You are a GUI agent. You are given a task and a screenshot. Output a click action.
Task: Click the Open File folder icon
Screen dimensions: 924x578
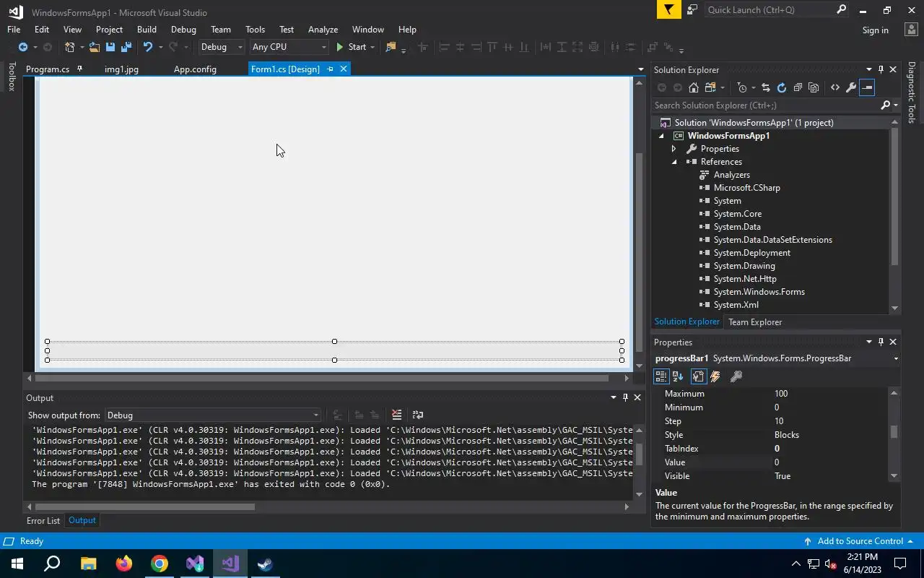(95, 47)
